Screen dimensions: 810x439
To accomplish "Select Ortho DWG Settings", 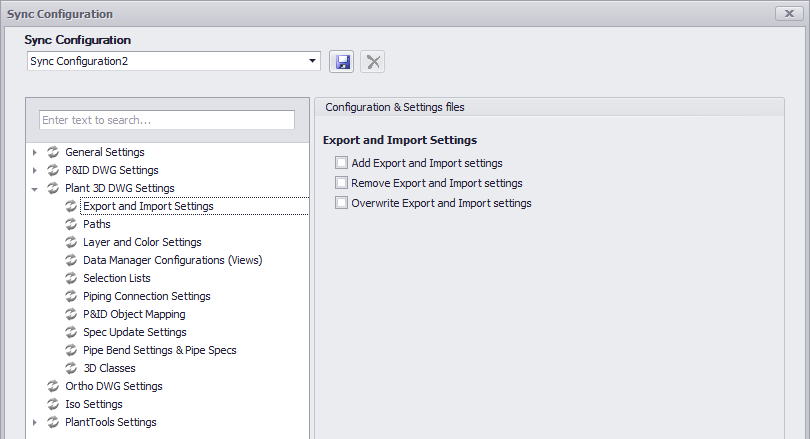I will [x=114, y=386].
